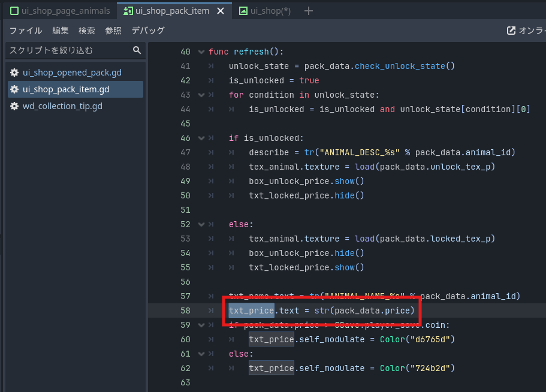This screenshot has width=546, height=392.
Task: Click box_unlock_price on line 49
Action: 289,182
